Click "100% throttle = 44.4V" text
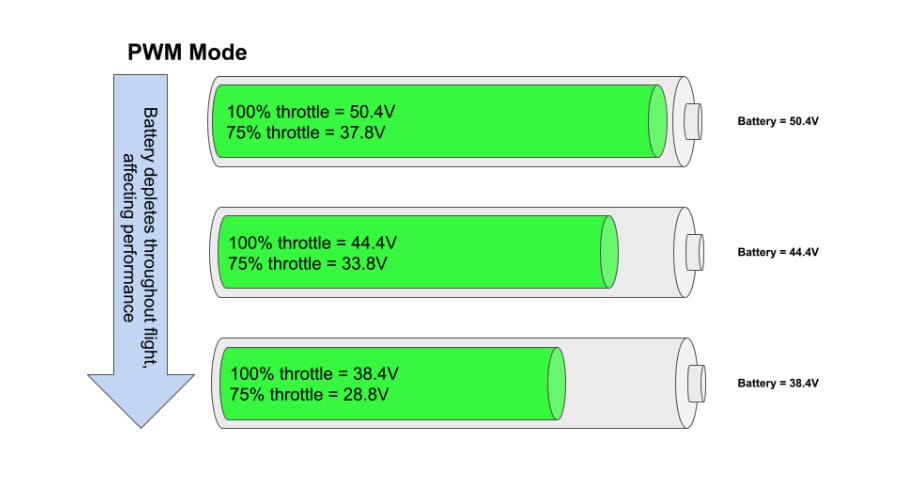 tap(313, 242)
